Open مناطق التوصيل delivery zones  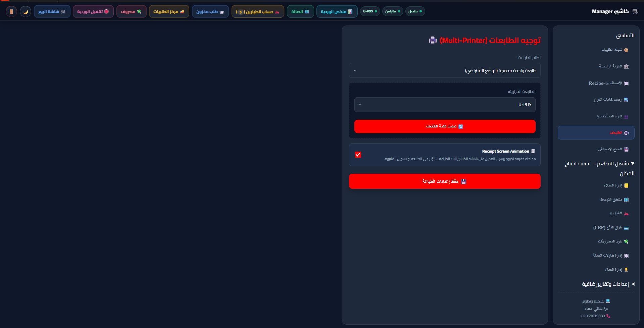pyautogui.click(x=596, y=200)
